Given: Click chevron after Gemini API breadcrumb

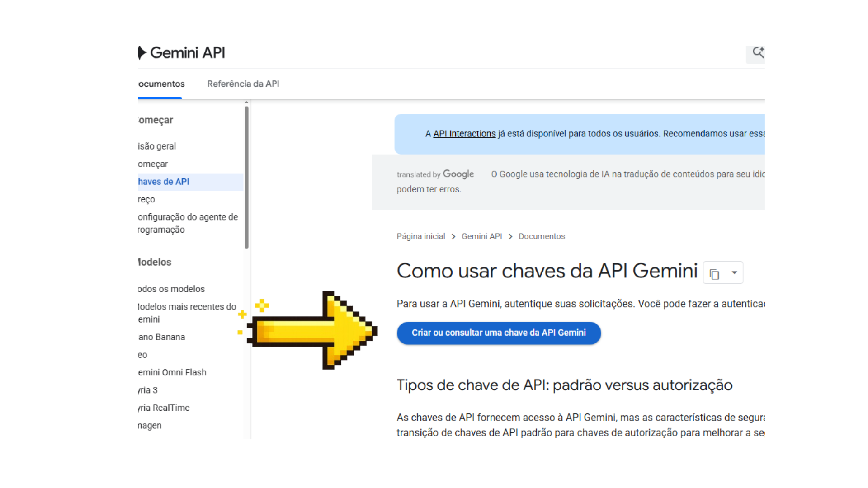Looking at the screenshot, I should tap(510, 237).
